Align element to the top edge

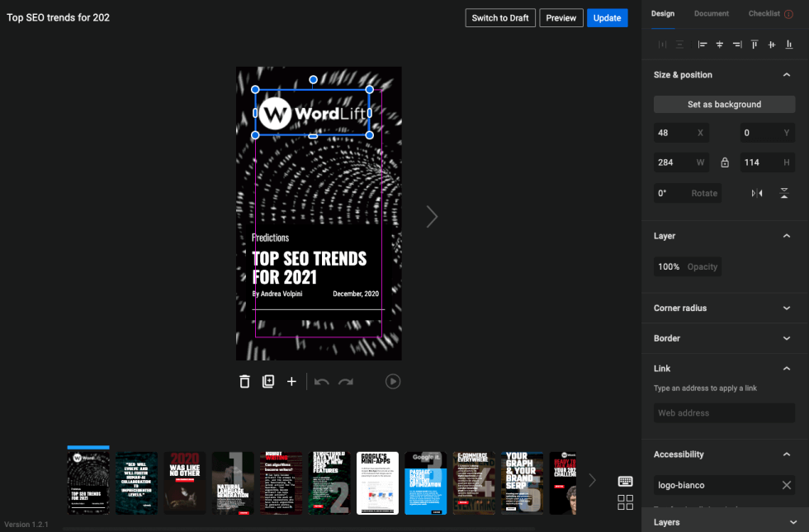(x=755, y=45)
